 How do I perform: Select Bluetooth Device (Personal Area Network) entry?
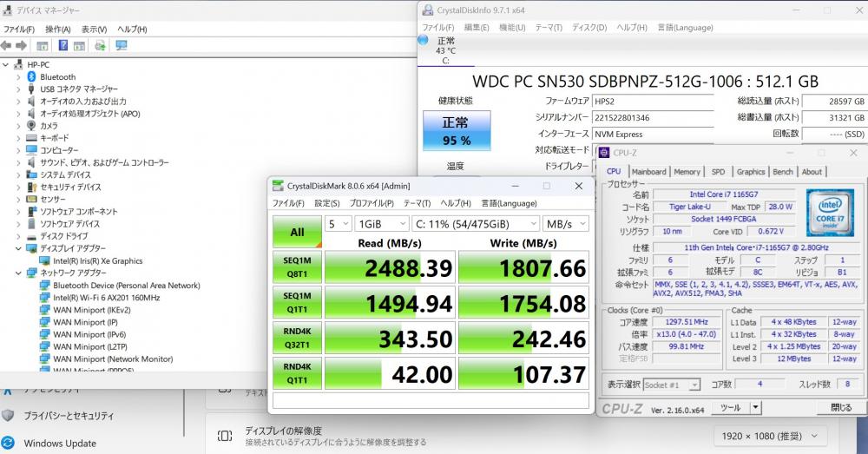tap(126, 285)
